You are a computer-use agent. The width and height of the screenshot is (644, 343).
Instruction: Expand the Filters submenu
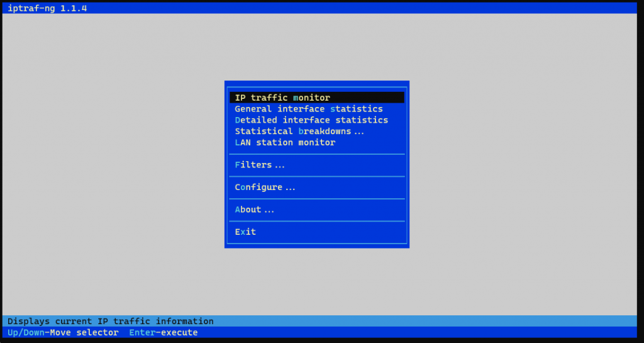[x=259, y=165]
